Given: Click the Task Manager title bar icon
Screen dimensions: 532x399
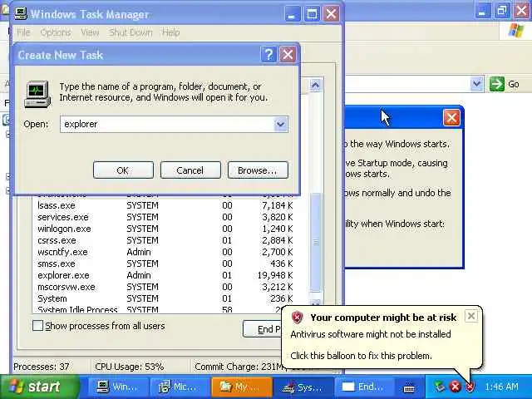Looking at the screenshot, I should (x=21, y=13).
